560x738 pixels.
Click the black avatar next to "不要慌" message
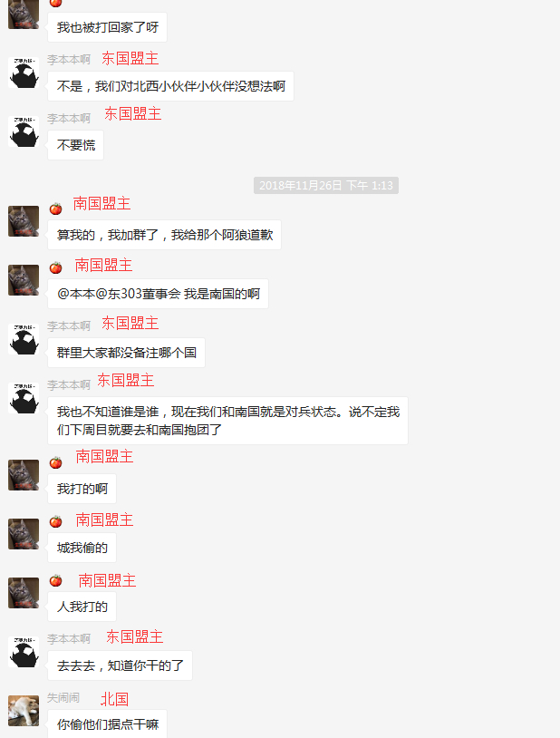pos(24,131)
